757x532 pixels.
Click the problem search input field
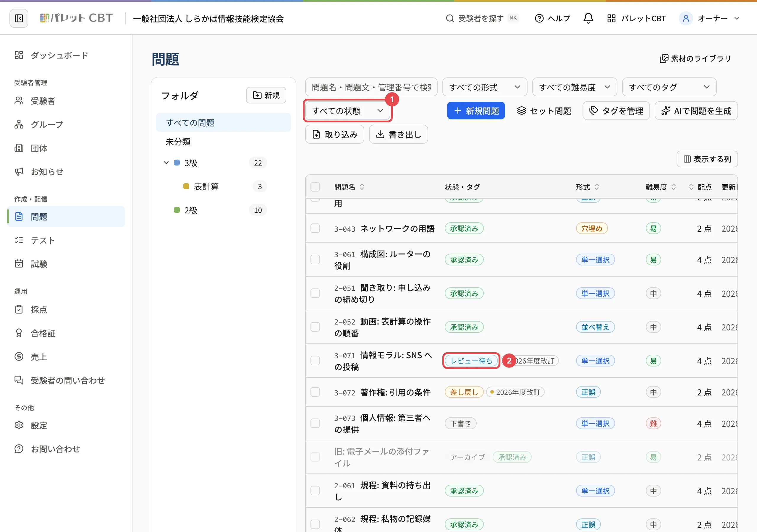click(x=371, y=87)
